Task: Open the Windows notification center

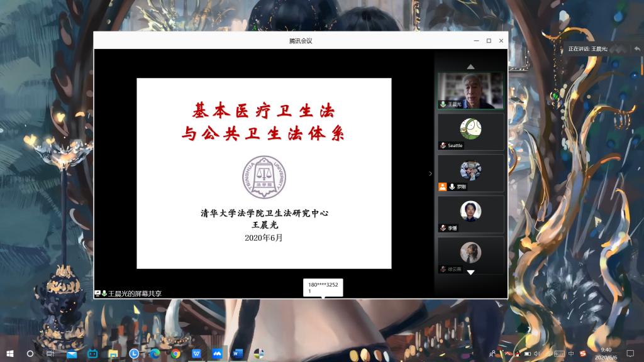Action: click(630, 354)
